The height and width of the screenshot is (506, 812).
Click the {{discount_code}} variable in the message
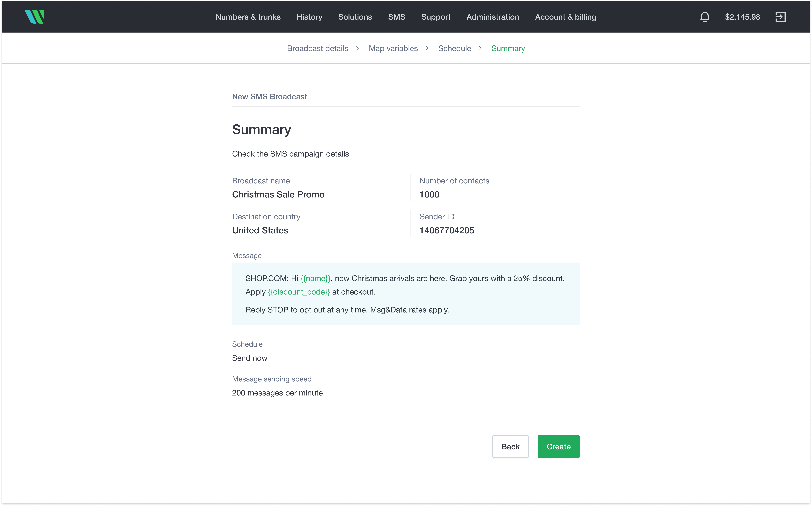(299, 291)
